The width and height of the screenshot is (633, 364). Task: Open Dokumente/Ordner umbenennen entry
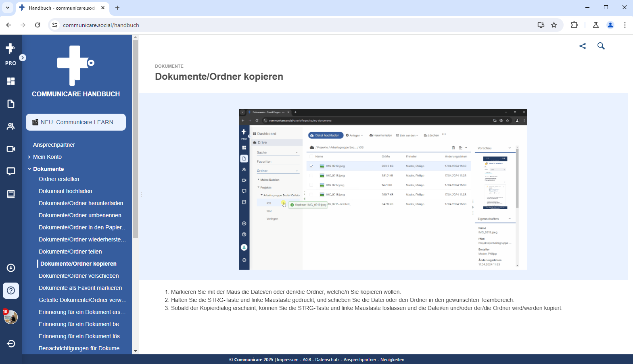point(80,215)
